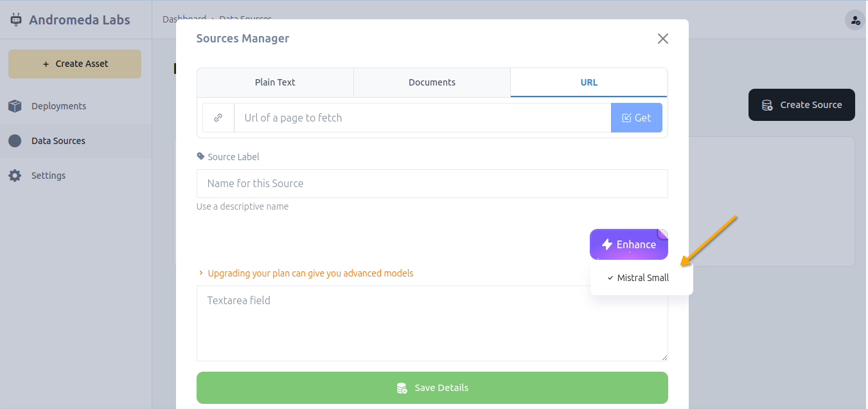Focus the Url of a page input
The image size is (868, 409).
coord(421,118)
